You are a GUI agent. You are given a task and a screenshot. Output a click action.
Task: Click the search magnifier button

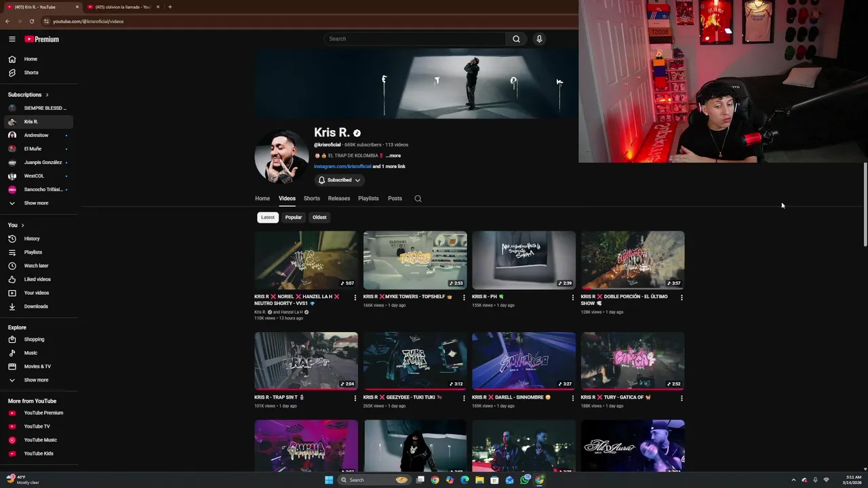tap(516, 39)
